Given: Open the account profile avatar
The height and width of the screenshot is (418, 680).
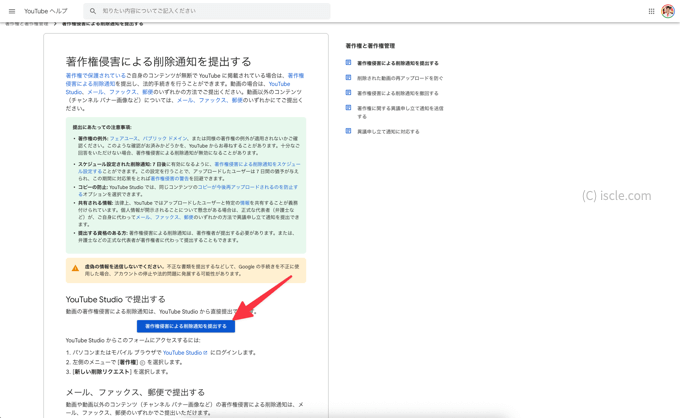Looking at the screenshot, I should 668,11.
